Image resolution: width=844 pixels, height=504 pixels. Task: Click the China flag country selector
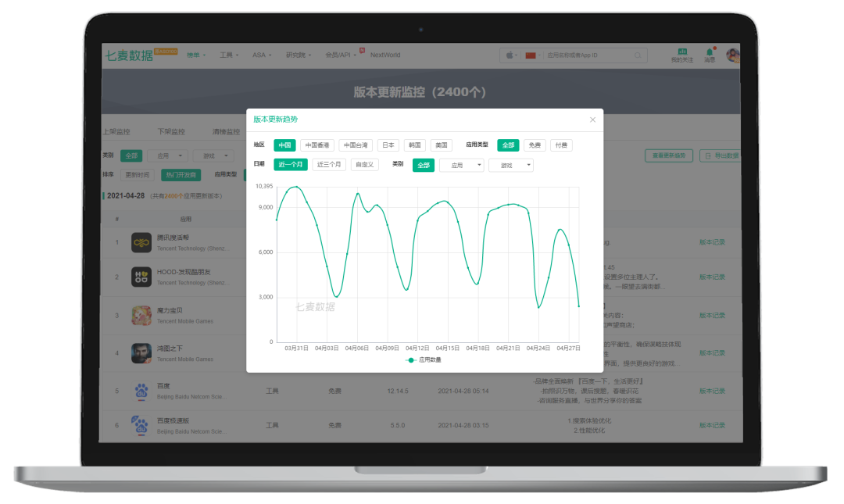click(x=530, y=55)
